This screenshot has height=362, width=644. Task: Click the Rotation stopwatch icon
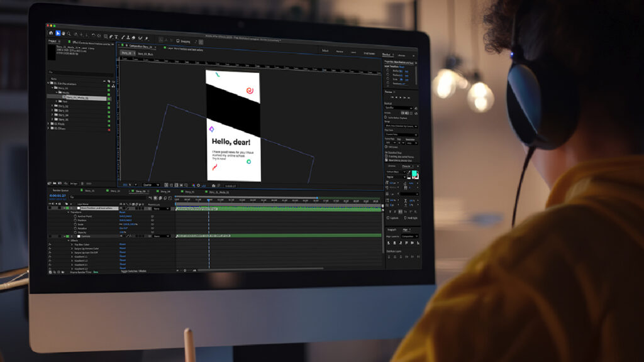(75, 228)
